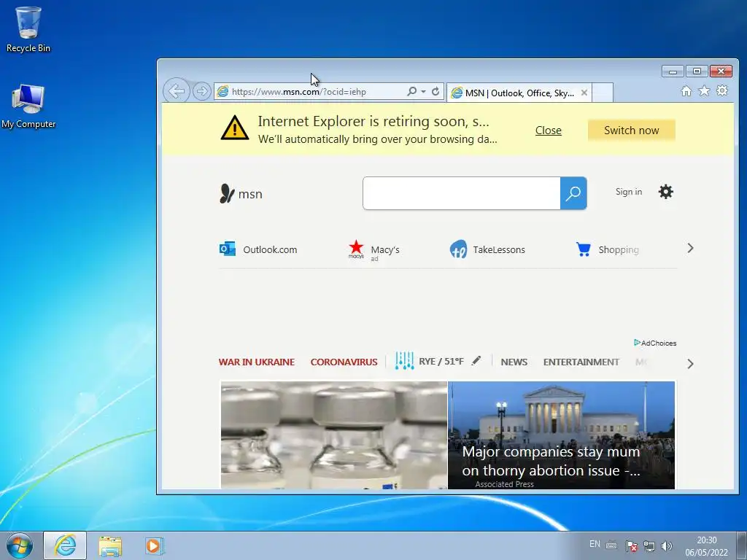Open Recycle Bin on the desktop

(x=28, y=29)
